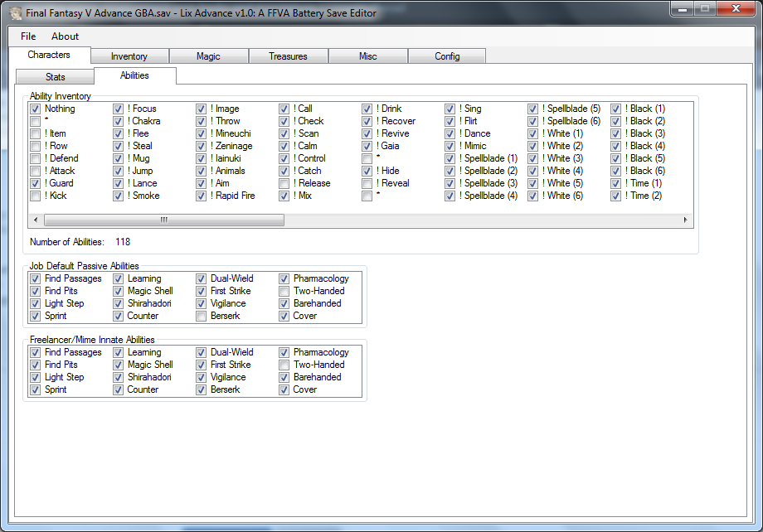Switch to the Magic tab
The height and width of the screenshot is (532, 763).
click(208, 56)
